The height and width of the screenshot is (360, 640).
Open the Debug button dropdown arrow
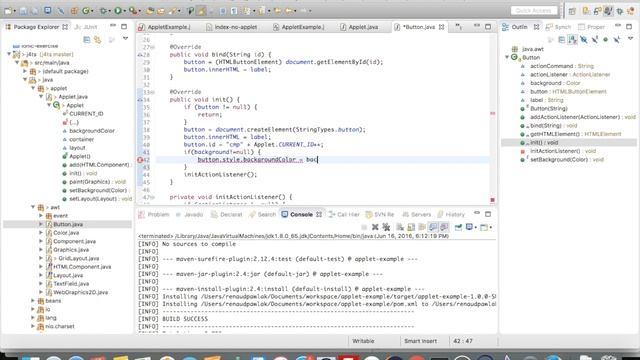[109, 11]
